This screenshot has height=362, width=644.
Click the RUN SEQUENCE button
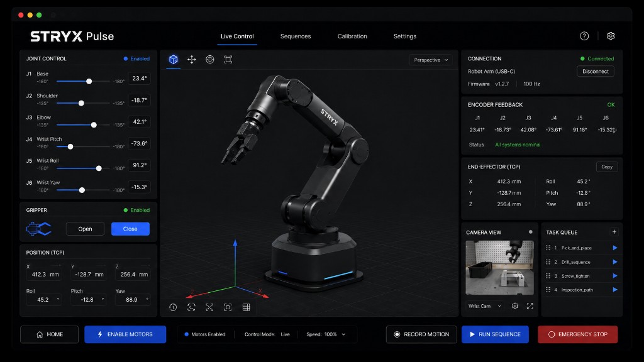pyautogui.click(x=495, y=334)
